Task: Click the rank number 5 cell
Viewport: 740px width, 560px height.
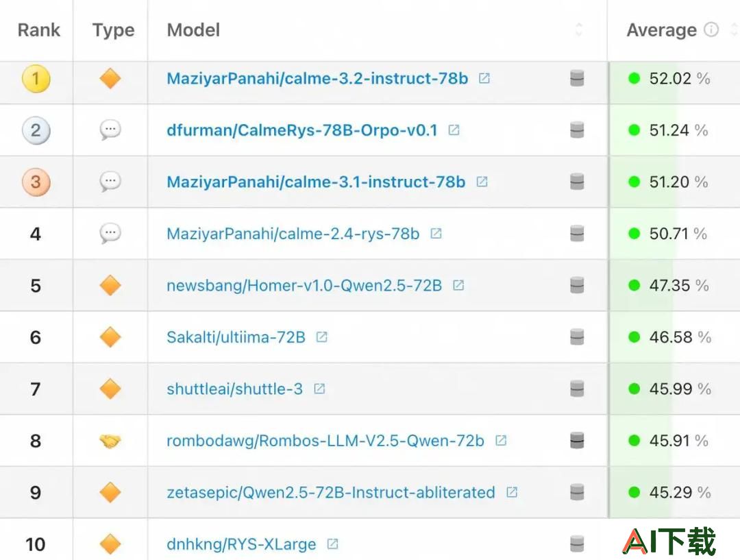Action: coord(36,286)
